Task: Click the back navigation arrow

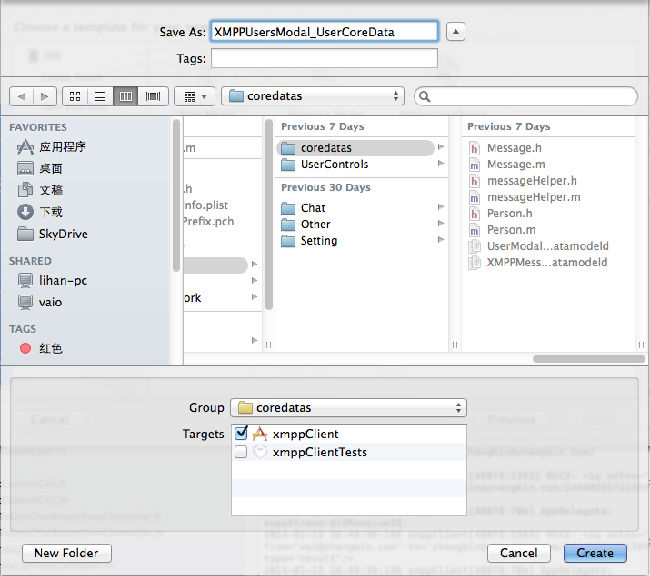Action: 21,96
